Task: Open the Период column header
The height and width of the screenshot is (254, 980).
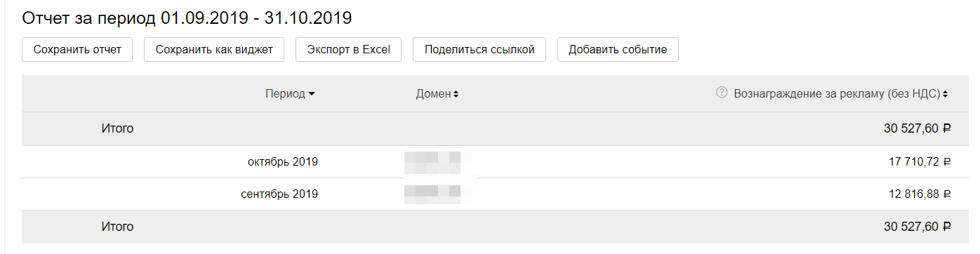Action: point(285,94)
